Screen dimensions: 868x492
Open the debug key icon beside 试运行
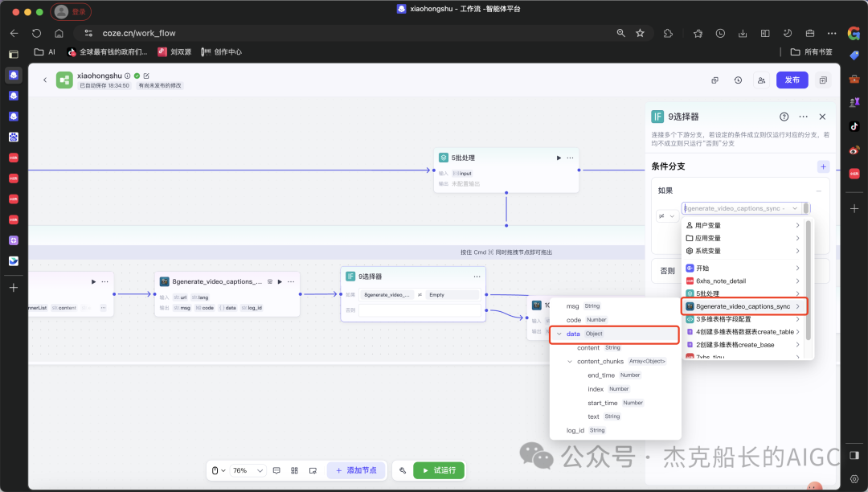tap(403, 470)
